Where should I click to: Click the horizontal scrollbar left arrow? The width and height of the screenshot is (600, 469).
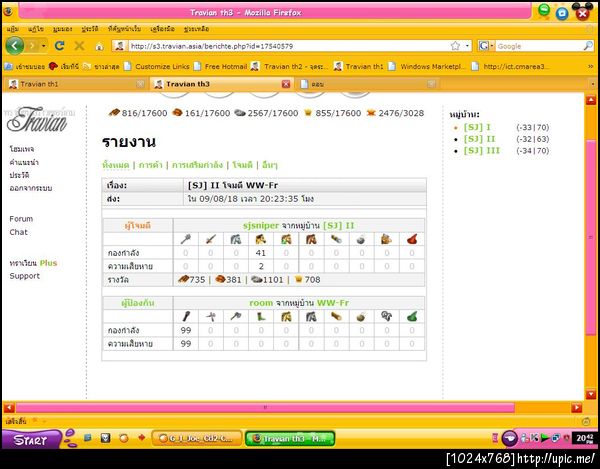(x=9, y=408)
